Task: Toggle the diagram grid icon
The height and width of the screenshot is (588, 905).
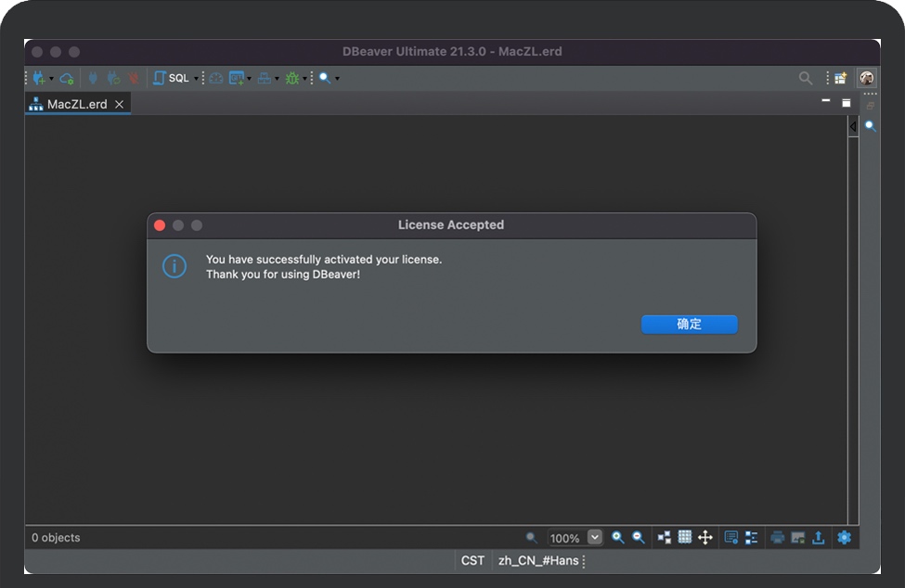Action: point(684,537)
